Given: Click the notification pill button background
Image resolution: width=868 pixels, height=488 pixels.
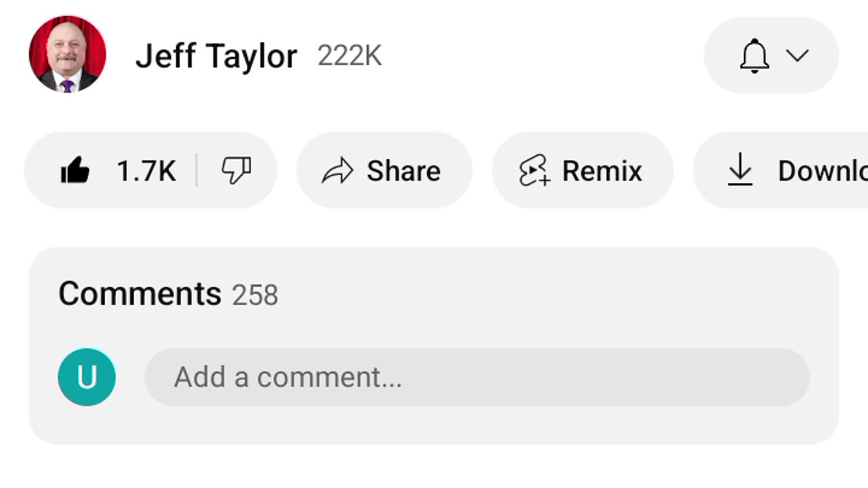Looking at the screenshot, I should point(719,56).
